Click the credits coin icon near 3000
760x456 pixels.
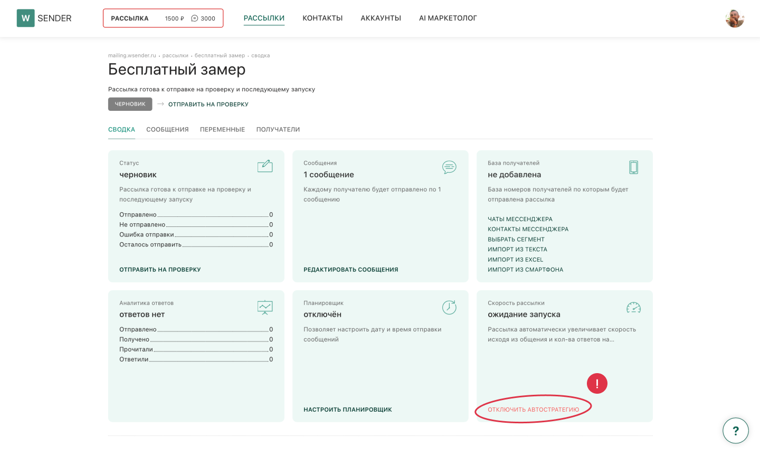tap(194, 18)
